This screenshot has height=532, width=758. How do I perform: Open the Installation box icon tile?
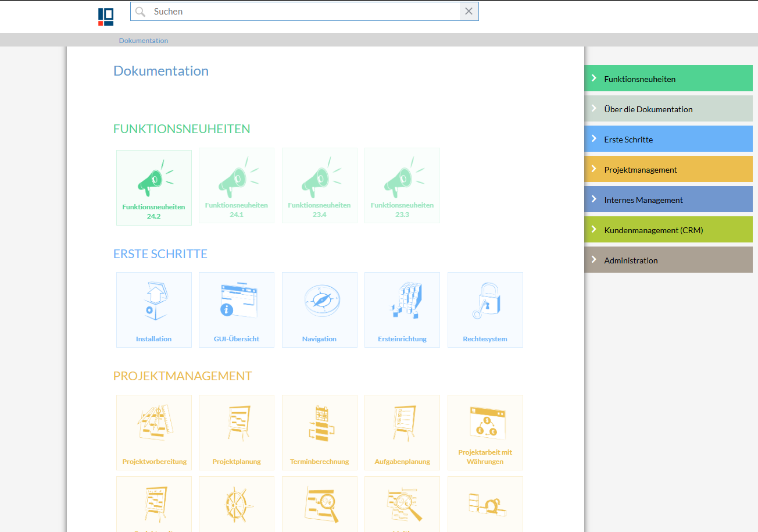tap(154, 310)
